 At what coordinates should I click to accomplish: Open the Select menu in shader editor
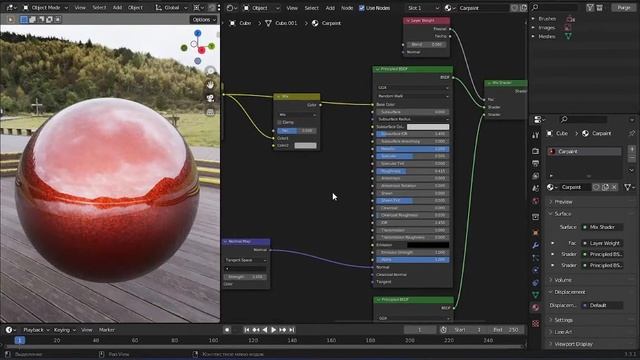pos(311,8)
